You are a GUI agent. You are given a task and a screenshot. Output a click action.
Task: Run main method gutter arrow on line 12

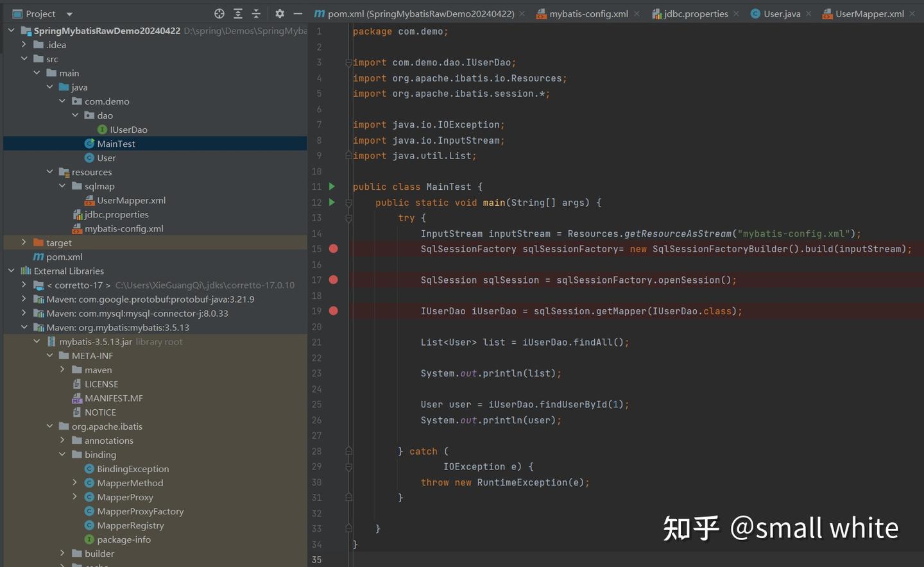[332, 202]
